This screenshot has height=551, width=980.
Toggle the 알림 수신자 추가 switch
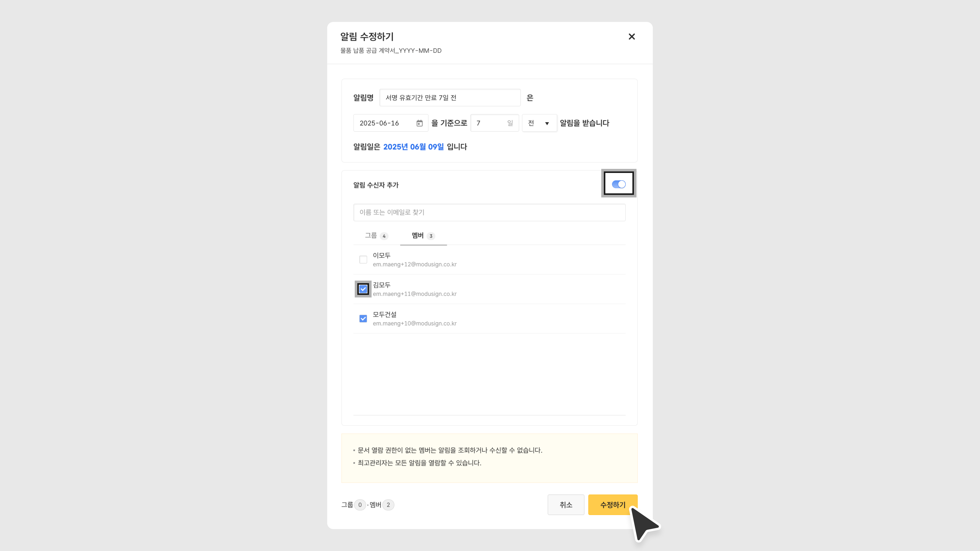pos(619,184)
